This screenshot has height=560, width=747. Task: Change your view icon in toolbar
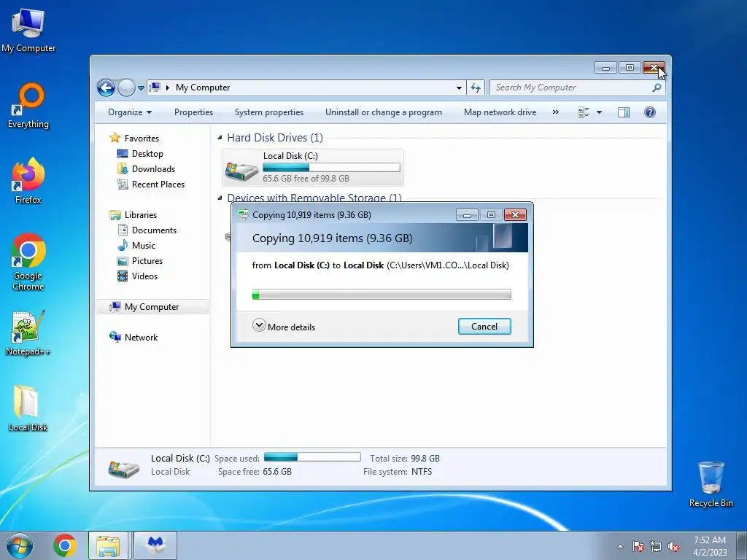click(584, 112)
